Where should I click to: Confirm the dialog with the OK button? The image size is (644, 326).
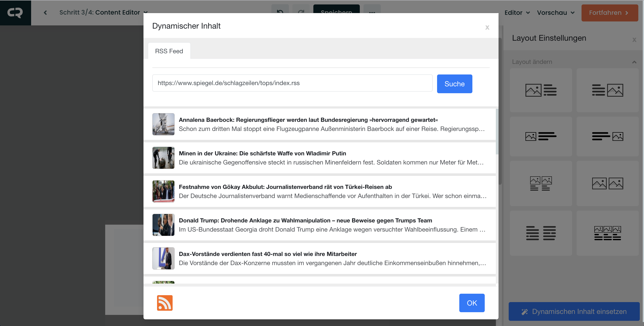472,303
